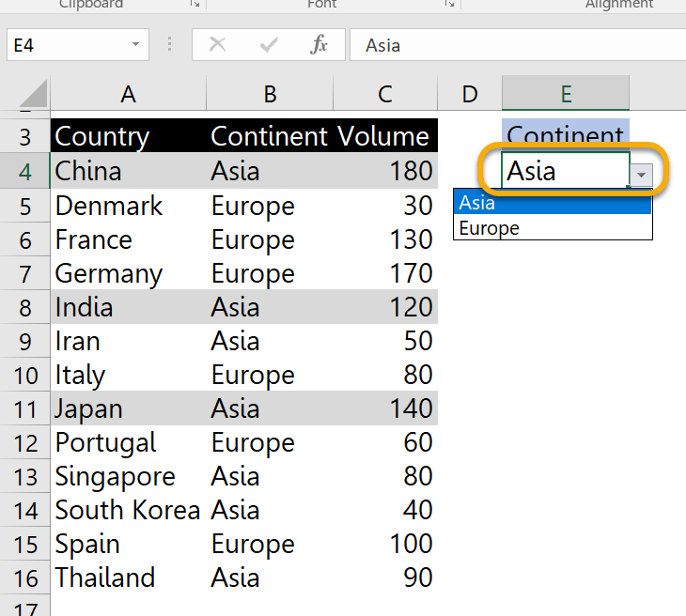Select row 11 header
This screenshot has width=686, height=616.
click(x=25, y=408)
